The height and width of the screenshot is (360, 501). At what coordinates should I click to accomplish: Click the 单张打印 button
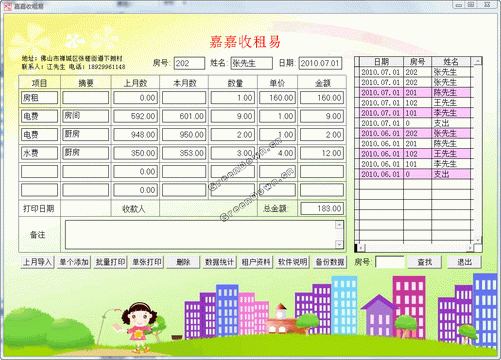(x=147, y=262)
